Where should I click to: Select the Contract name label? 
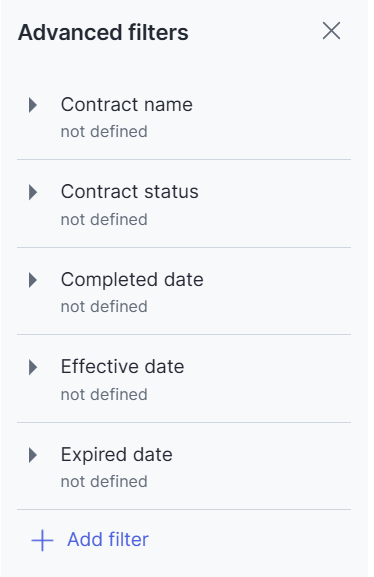pos(127,105)
